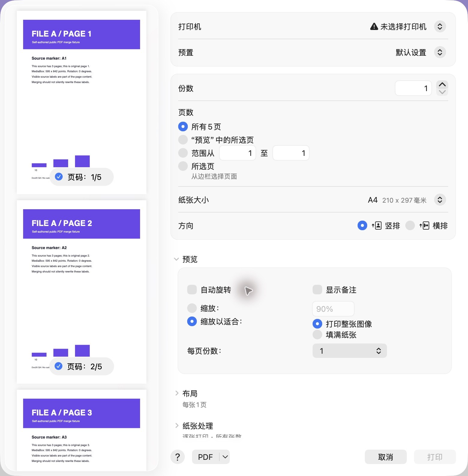Open the 纸张大小 paper size popup
The image size is (468, 476).
pyautogui.click(x=440, y=200)
